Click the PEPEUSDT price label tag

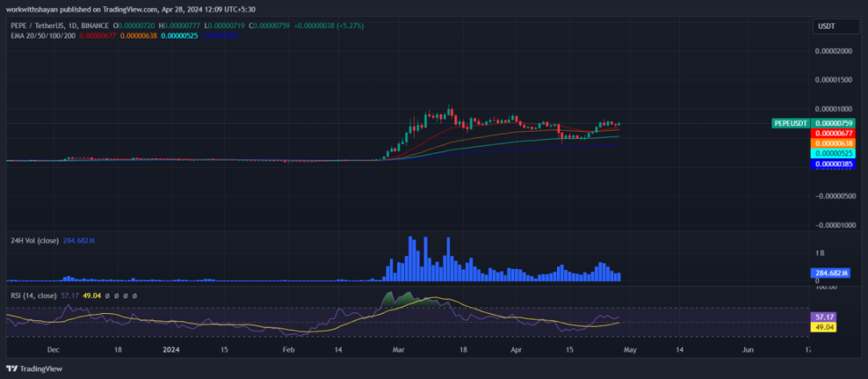789,123
